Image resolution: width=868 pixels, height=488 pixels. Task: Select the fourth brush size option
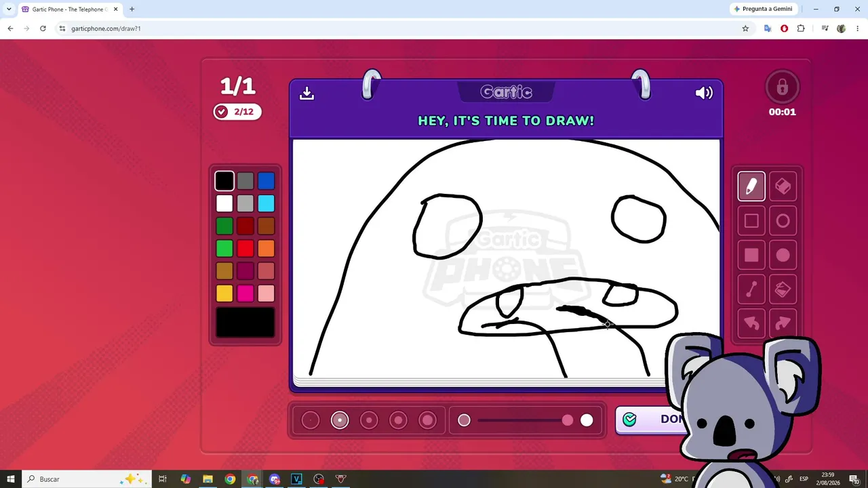point(398,420)
